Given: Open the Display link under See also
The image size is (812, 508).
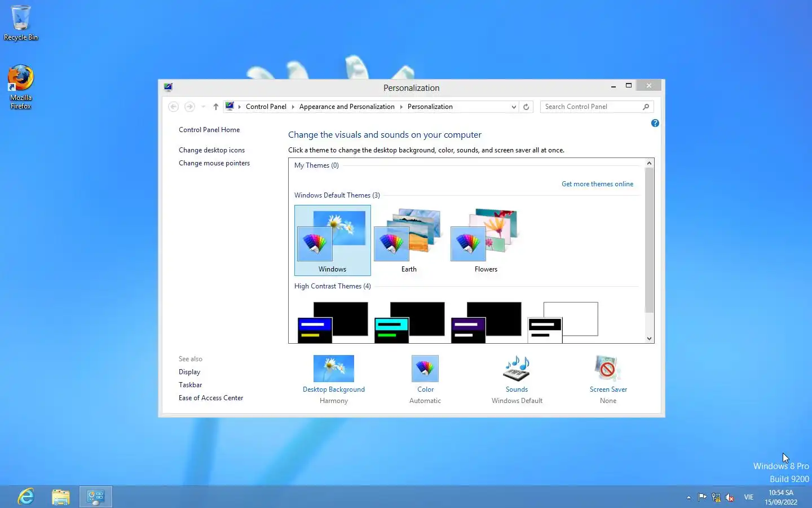Looking at the screenshot, I should [189, 372].
